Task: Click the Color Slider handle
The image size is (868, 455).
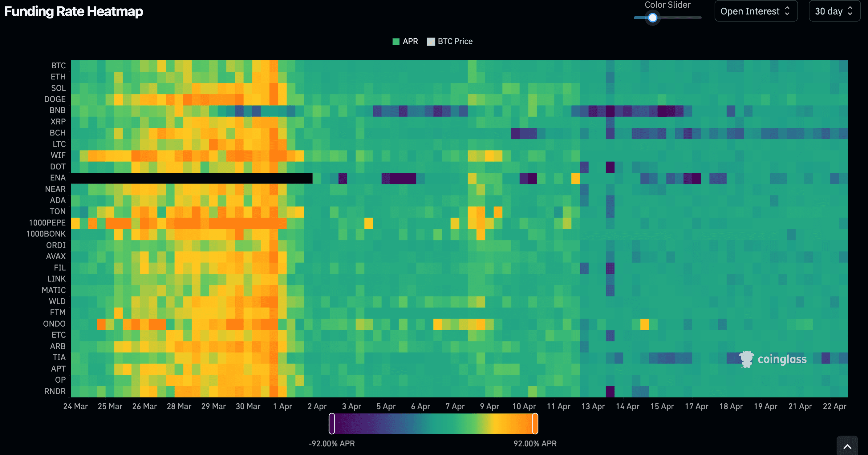Action: (653, 18)
